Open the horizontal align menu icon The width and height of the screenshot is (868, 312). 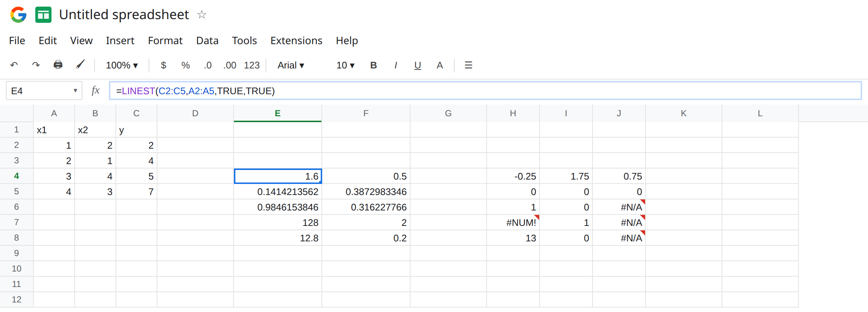click(x=468, y=65)
